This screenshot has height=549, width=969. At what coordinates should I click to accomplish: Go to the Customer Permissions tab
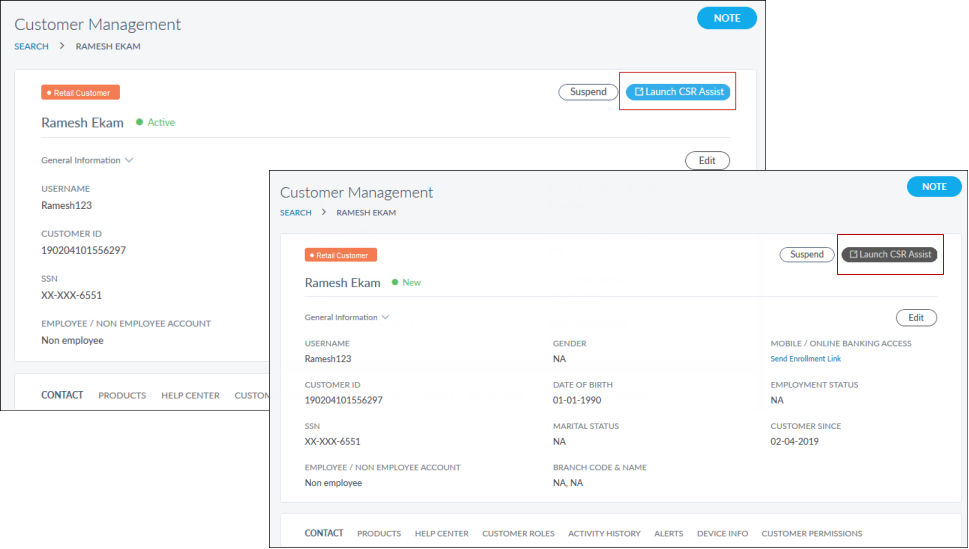pyautogui.click(x=811, y=534)
